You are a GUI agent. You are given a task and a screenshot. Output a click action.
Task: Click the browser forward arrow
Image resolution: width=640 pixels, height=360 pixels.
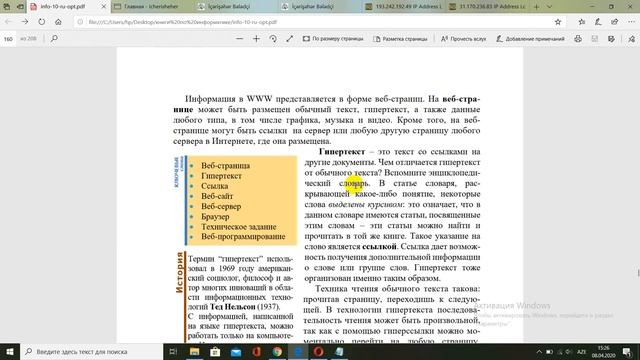(x=25, y=22)
